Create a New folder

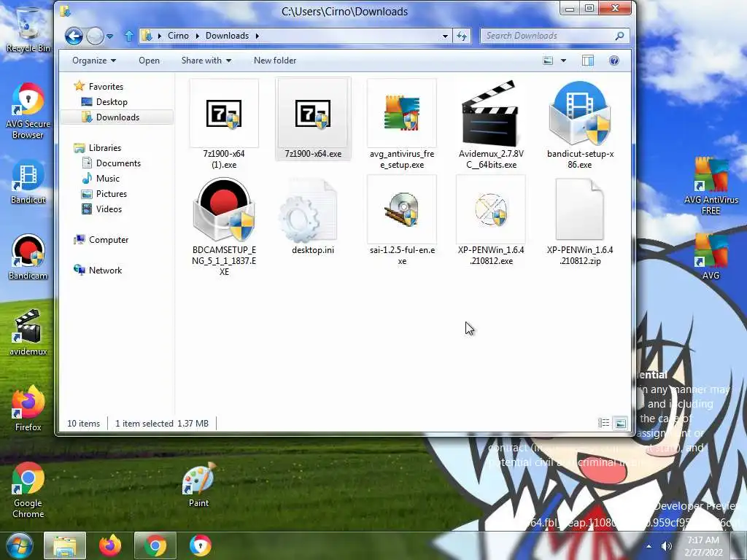tap(275, 61)
